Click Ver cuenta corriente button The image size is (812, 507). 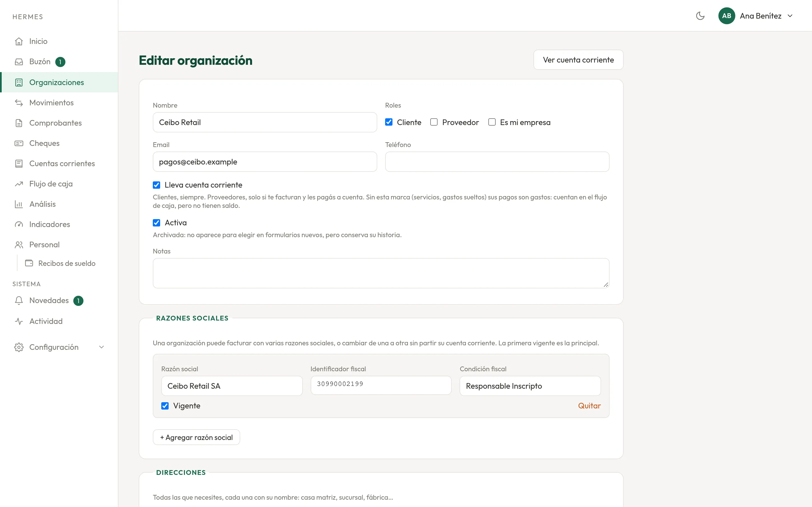click(578, 60)
